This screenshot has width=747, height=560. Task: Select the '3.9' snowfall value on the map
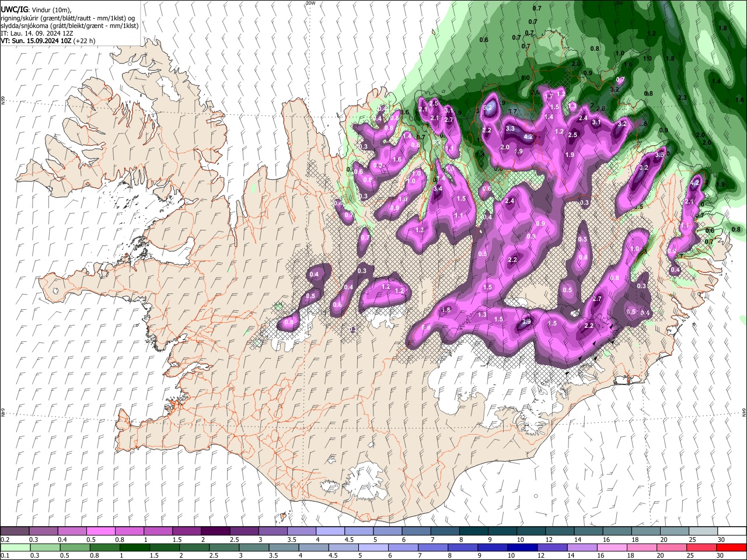526,321
